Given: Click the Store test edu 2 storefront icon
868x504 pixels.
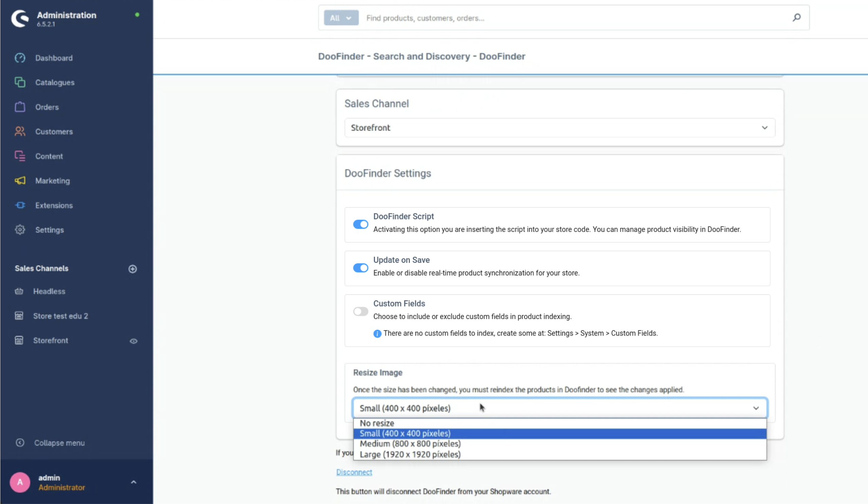Looking at the screenshot, I should tap(19, 316).
